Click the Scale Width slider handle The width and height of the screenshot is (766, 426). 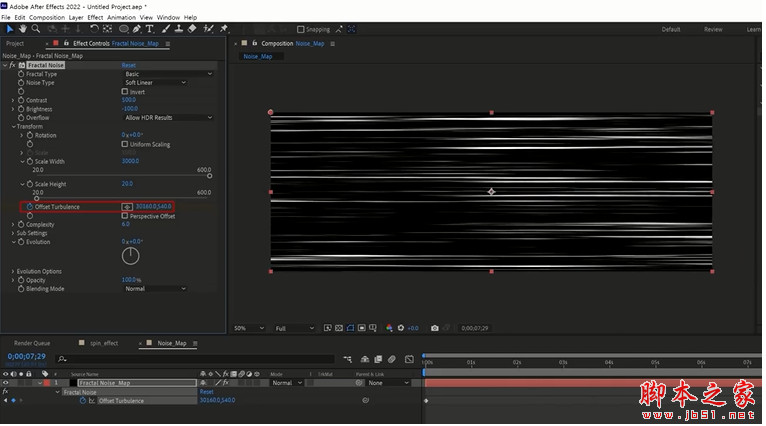(209, 175)
